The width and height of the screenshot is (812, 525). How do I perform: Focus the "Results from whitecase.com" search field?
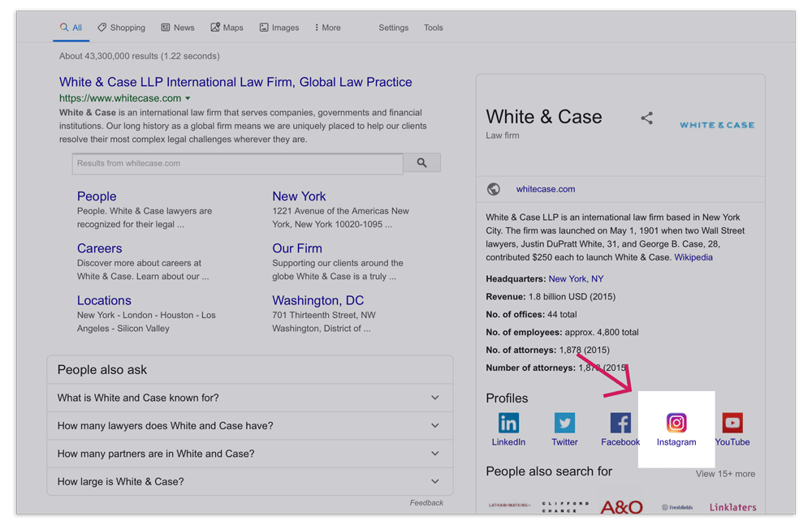238,163
